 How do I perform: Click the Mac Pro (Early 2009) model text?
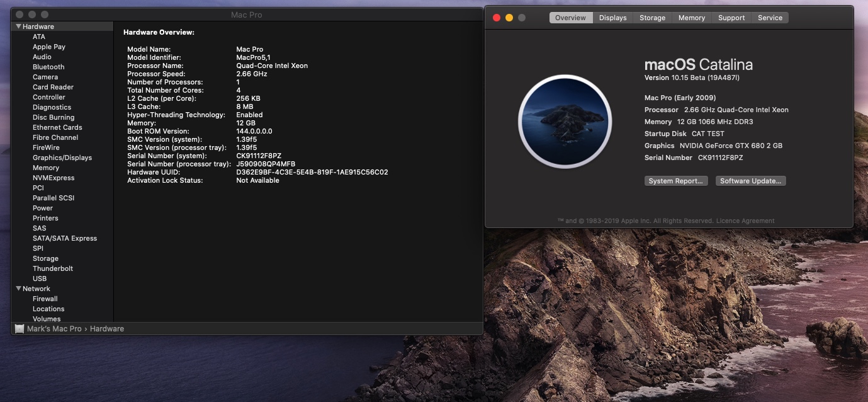coord(680,98)
